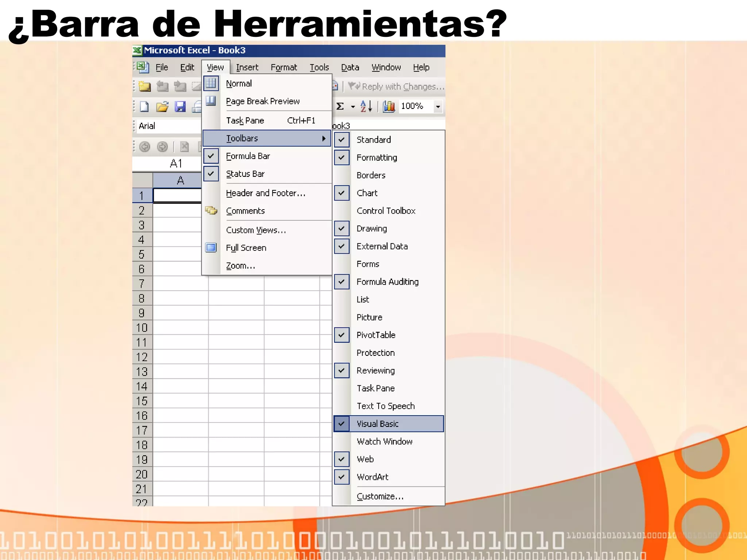Viewport: 747px width, 560px height.
Task: Open the Arial font combo box
Action: 169,126
